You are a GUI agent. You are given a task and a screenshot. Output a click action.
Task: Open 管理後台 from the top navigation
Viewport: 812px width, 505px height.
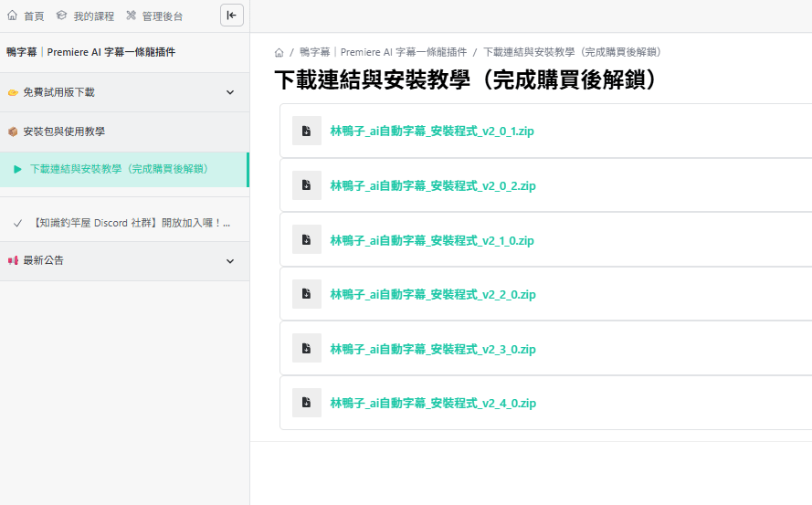point(162,16)
